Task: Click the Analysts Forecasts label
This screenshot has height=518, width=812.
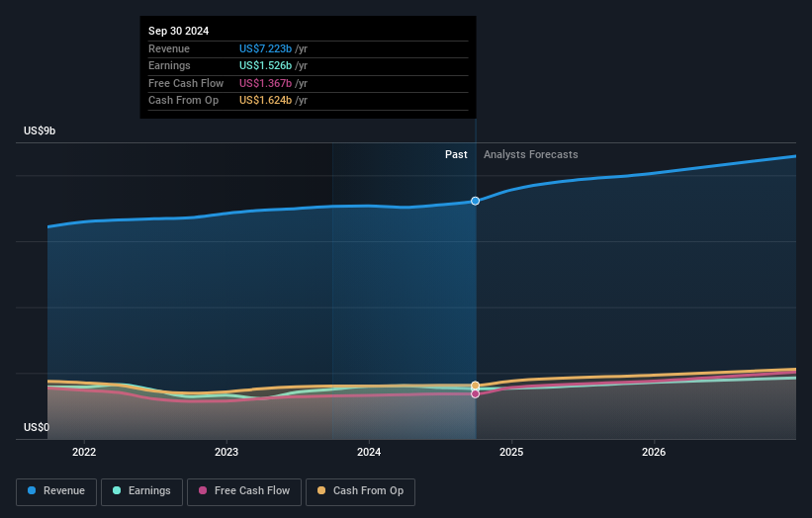Action: pos(531,154)
